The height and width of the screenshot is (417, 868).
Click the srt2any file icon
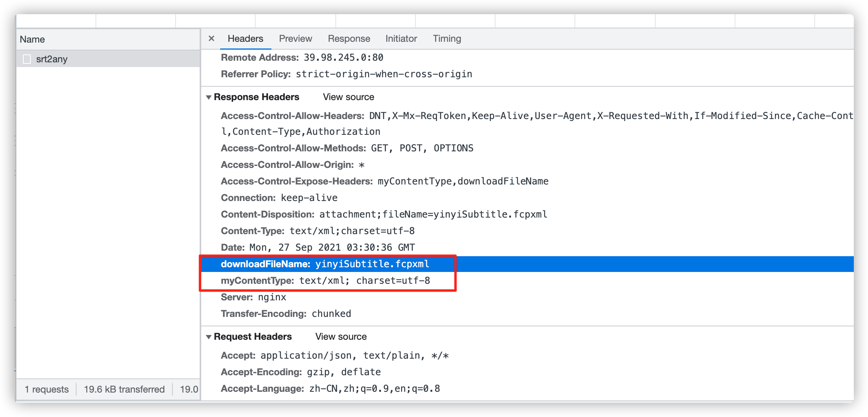[x=27, y=59]
